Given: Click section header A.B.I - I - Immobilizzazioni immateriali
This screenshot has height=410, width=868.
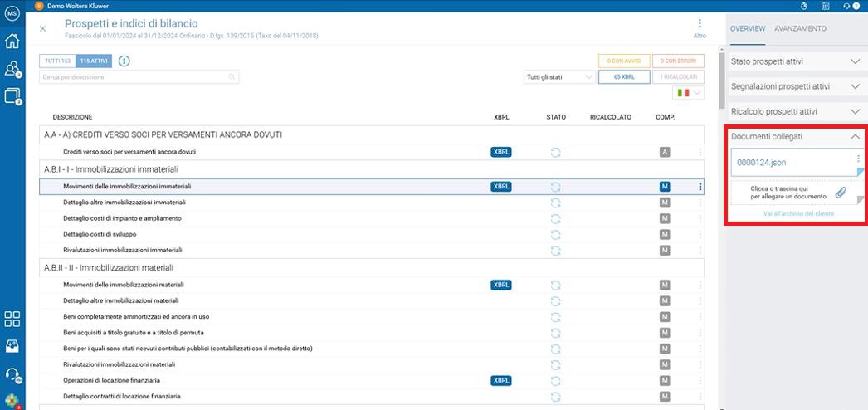Looking at the screenshot, I should [372, 169].
